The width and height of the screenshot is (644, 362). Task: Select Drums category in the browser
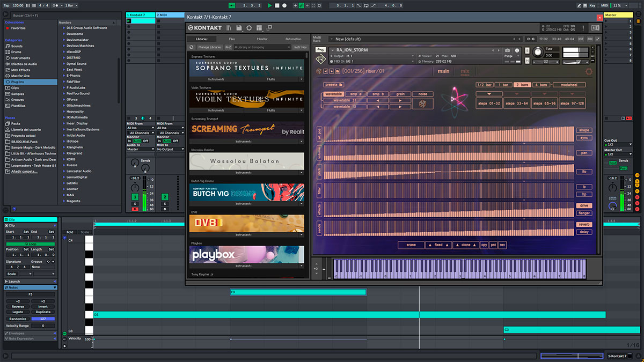(17, 52)
